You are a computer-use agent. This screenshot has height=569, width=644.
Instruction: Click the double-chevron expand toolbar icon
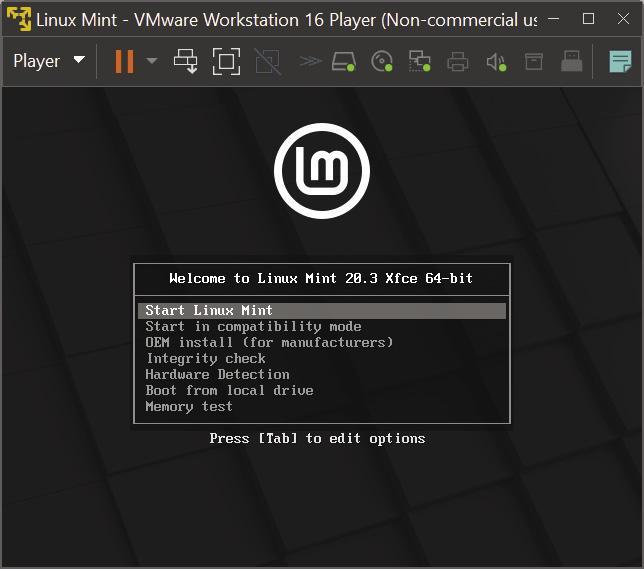click(310, 61)
